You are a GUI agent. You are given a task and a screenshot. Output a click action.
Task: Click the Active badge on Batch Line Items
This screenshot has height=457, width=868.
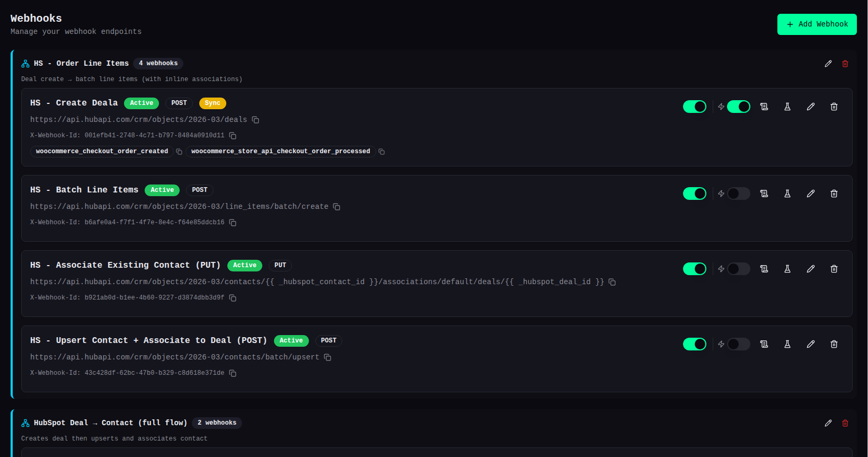(162, 190)
